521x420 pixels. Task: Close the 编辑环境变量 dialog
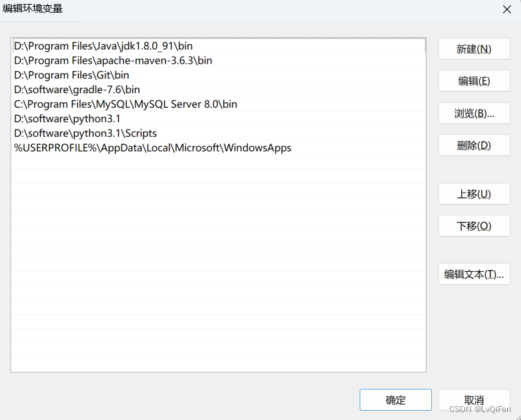(506, 9)
